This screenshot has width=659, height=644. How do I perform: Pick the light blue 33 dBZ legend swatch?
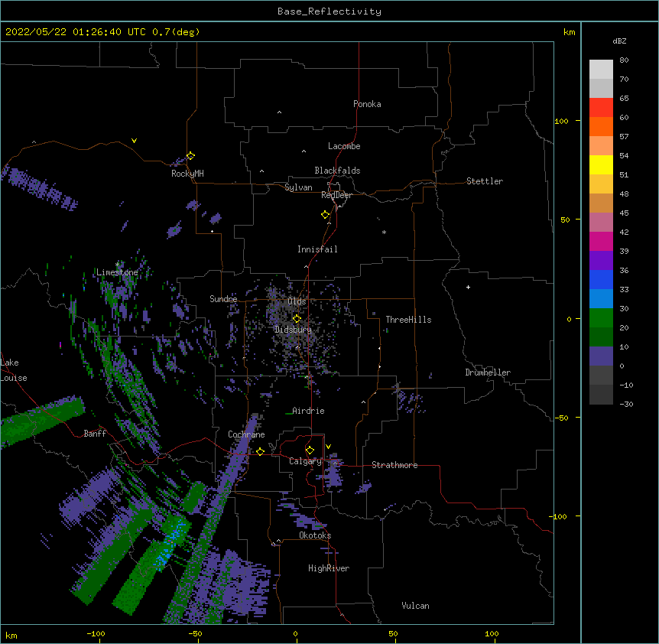click(x=601, y=298)
